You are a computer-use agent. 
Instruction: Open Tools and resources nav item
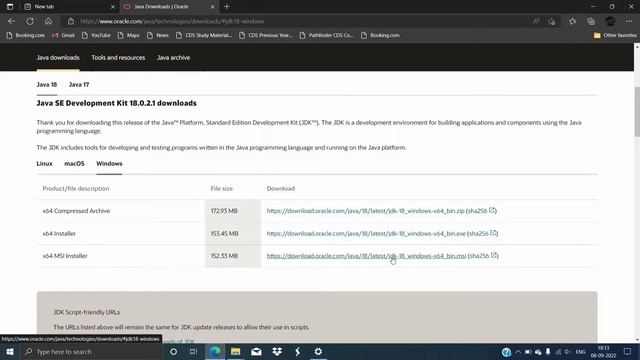pos(118,58)
